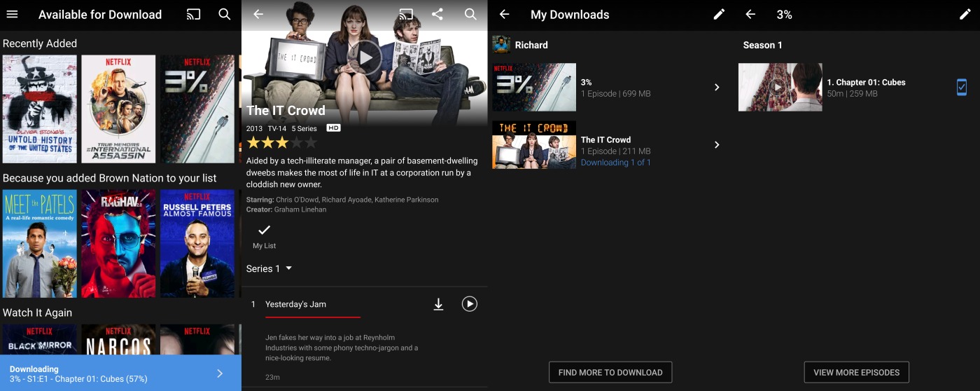Open the Narcos poster
This screenshot has width=980, height=391.
coord(118,339)
